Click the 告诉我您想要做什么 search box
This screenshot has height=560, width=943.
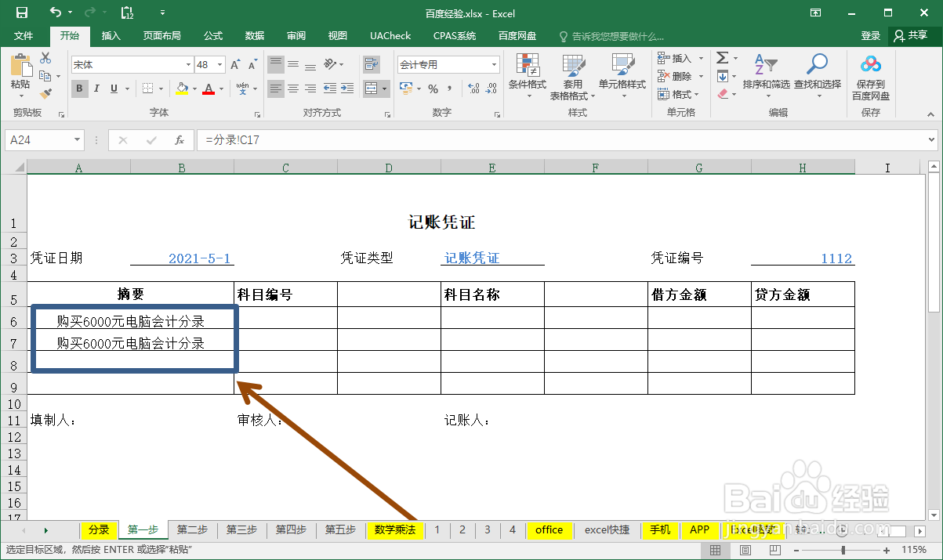(611, 36)
